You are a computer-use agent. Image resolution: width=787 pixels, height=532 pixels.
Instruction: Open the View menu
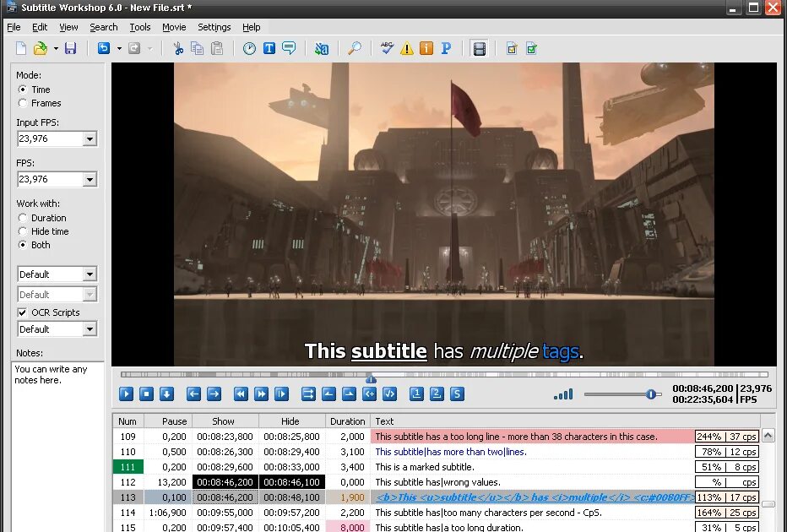click(x=68, y=27)
